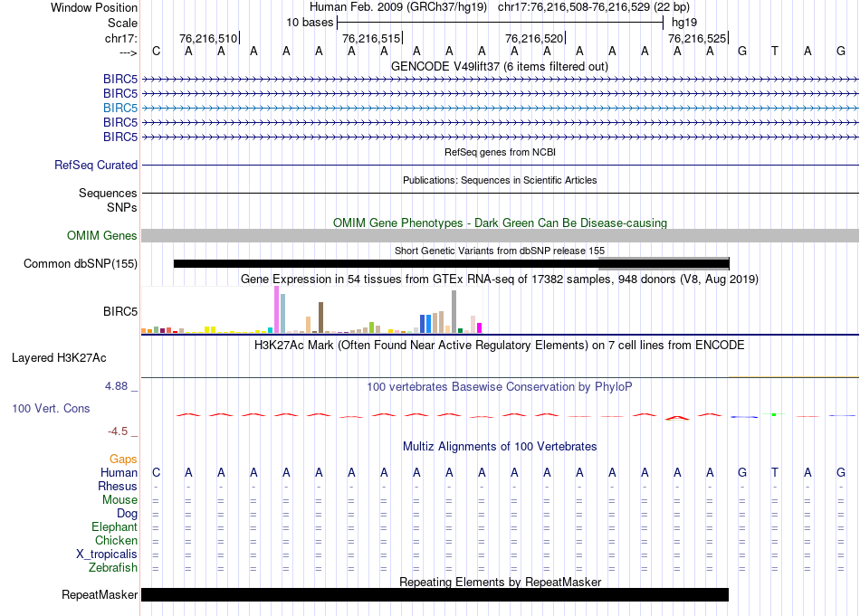Click base C in the top sequence row
This screenshot has height=616, width=860.
click(x=157, y=52)
